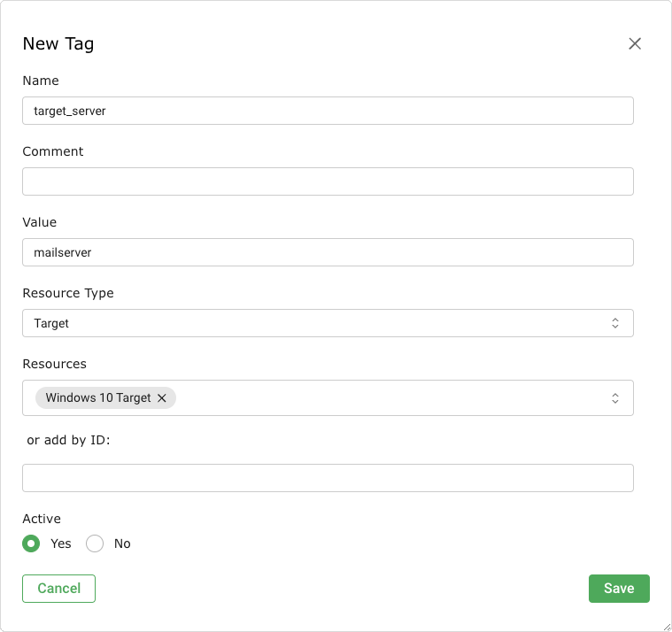
Task: Click the 'or add by ID:' label
Action: click(68, 440)
